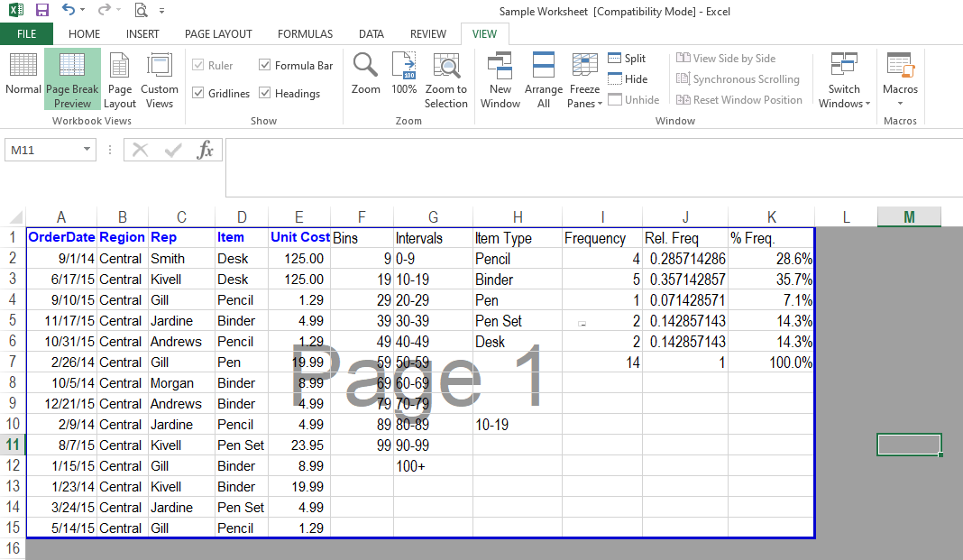Select the column G header
963x560 pixels.
coord(433,216)
